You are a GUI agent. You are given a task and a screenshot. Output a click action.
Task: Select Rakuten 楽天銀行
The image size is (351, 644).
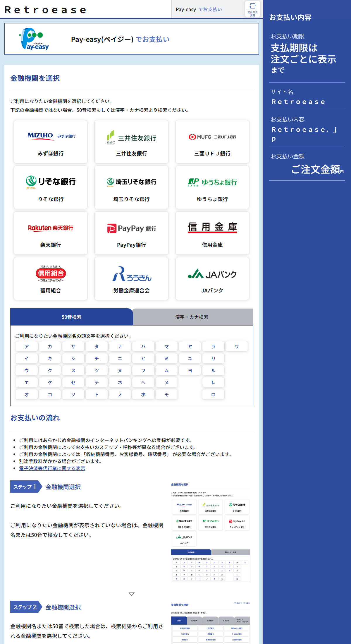click(x=51, y=233)
